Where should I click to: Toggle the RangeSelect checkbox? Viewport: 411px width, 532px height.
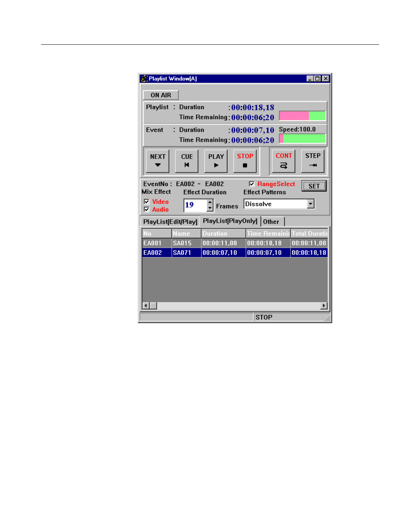pos(252,184)
